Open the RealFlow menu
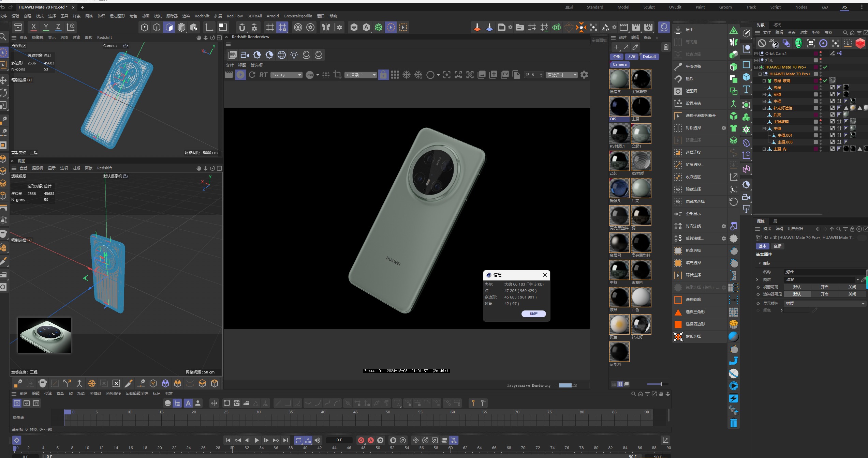The image size is (868, 458). click(x=235, y=16)
